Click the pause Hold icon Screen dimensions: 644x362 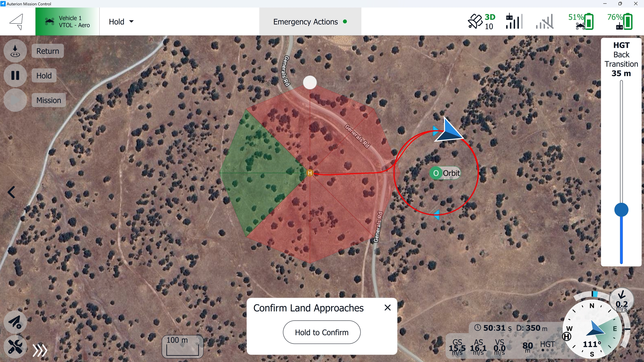click(x=15, y=75)
